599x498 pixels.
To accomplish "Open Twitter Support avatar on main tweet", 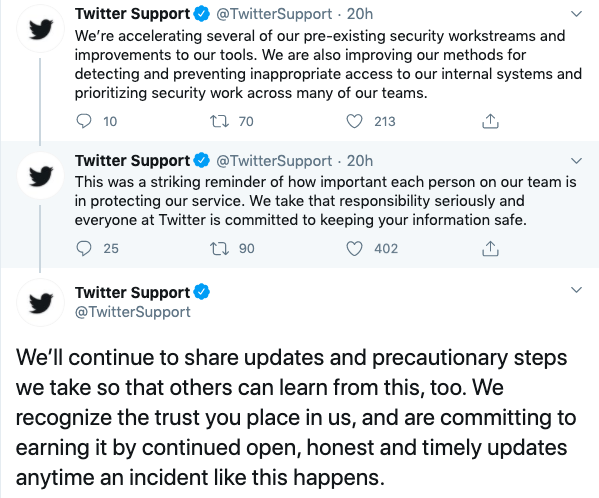I will tap(40, 303).
